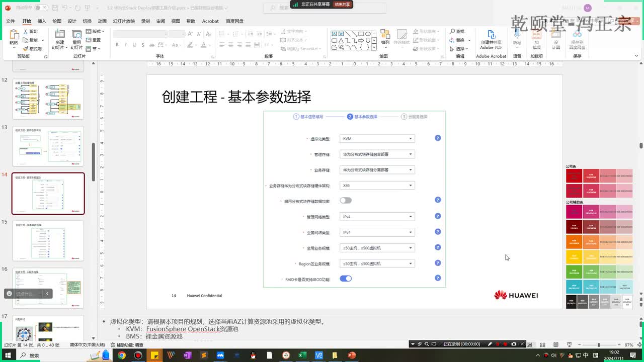Switch to the Acrobat tab
The image size is (644, 362).
[210, 21]
